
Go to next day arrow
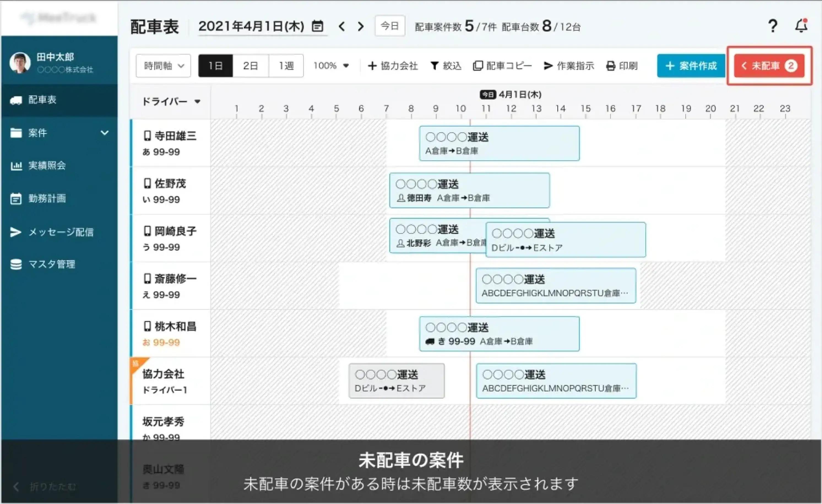pos(360,26)
